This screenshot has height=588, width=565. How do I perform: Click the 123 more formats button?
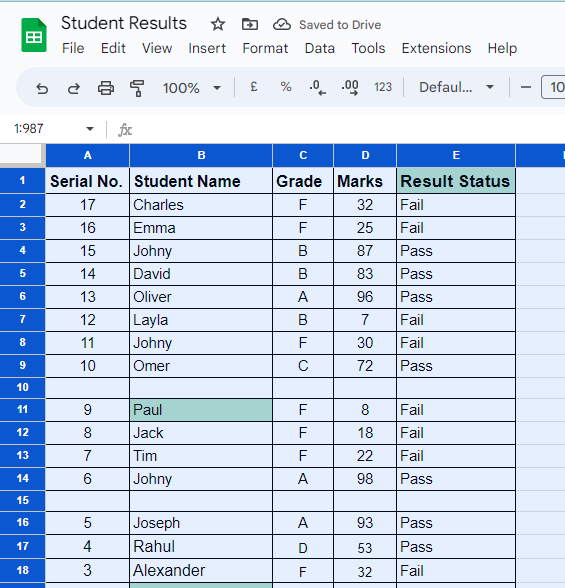point(383,87)
